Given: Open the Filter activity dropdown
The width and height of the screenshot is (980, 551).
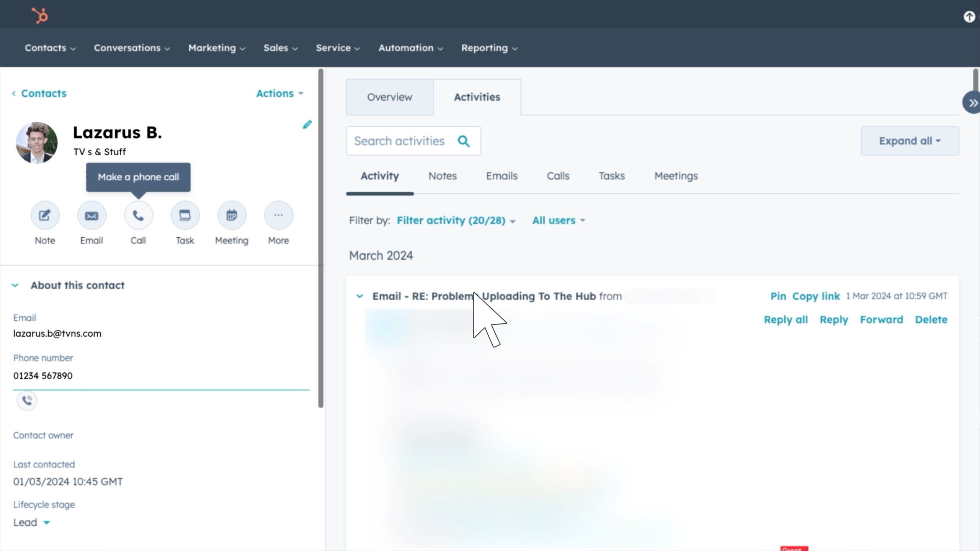Looking at the screenshot, I should (456, 220).
